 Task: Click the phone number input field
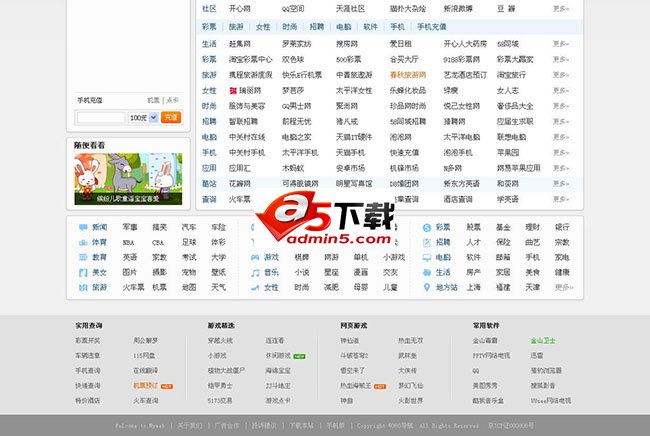click(101, 118)
